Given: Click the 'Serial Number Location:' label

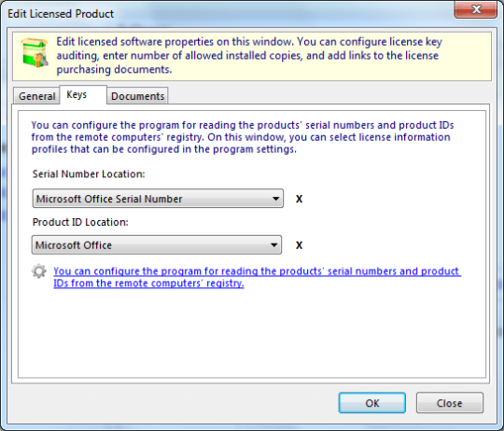Looking at the screenshot, I should (89, 174).
